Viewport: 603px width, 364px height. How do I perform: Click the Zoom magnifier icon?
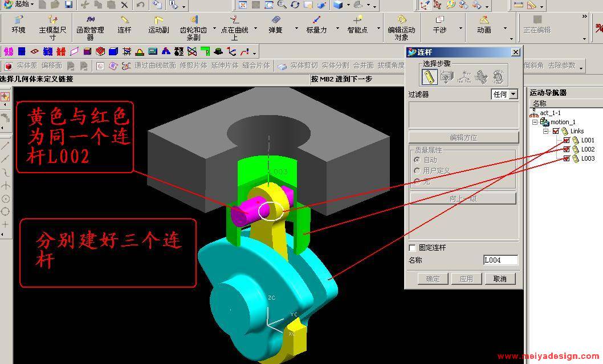tap(282, 5)
